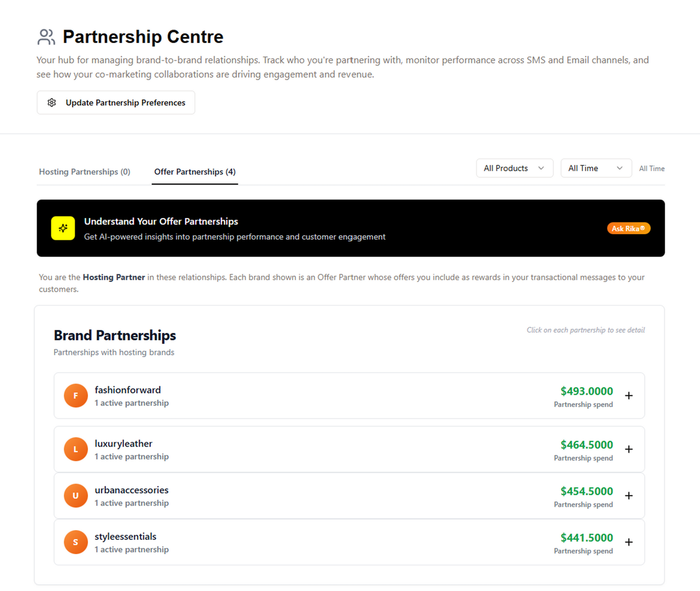Click the Ask Rika button
This screenshot has width=700, height=591.
(629, 229)
